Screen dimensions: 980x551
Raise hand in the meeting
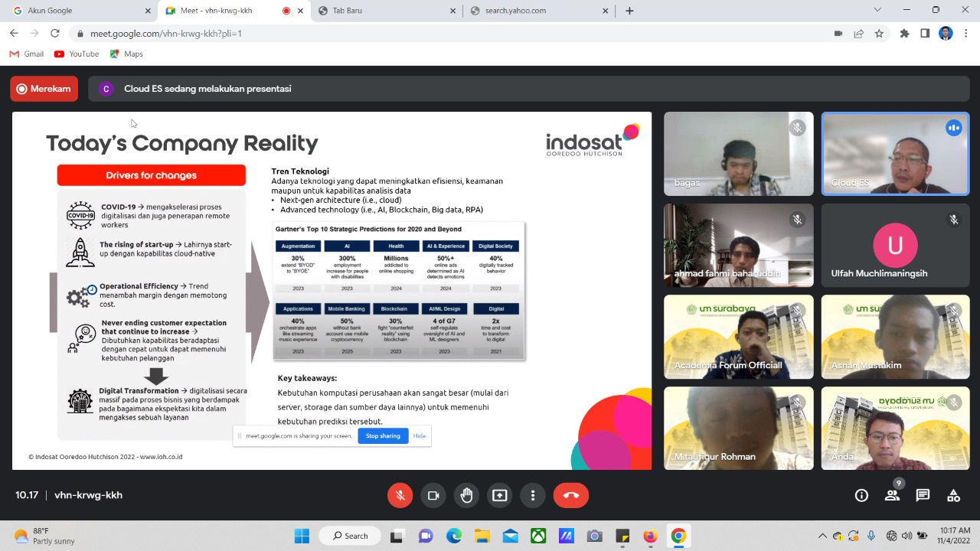(466, 495)
